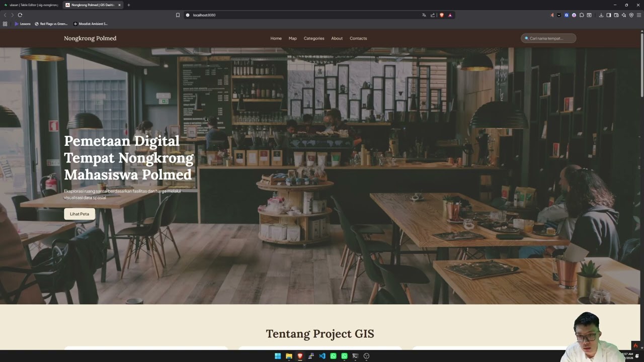Open the Extensions puzzle-piece menu
Viewport: 644px width, 362px height.
coord(582,15)
